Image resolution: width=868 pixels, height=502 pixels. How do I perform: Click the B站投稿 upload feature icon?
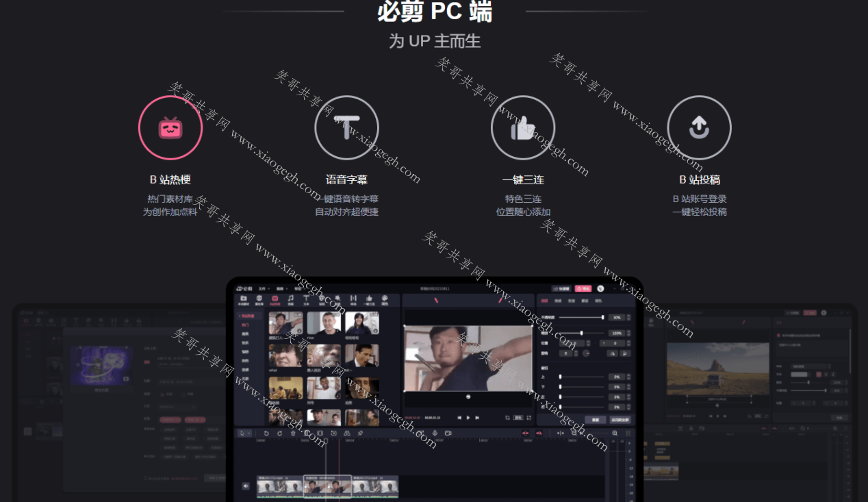(699, 127)
